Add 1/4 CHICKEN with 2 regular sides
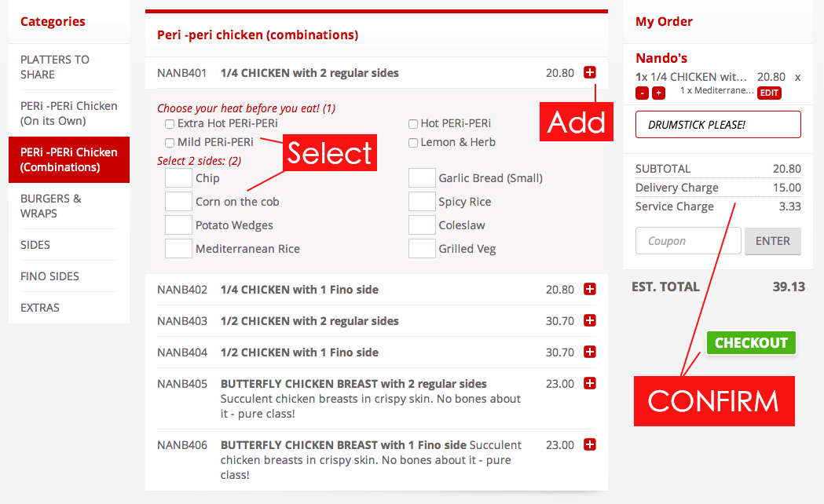Screen dimensions: 824x504 pos(590,72)
